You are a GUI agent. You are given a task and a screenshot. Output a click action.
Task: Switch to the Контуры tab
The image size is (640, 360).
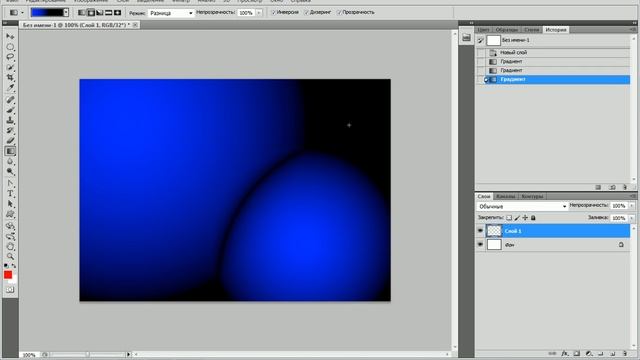532,196
